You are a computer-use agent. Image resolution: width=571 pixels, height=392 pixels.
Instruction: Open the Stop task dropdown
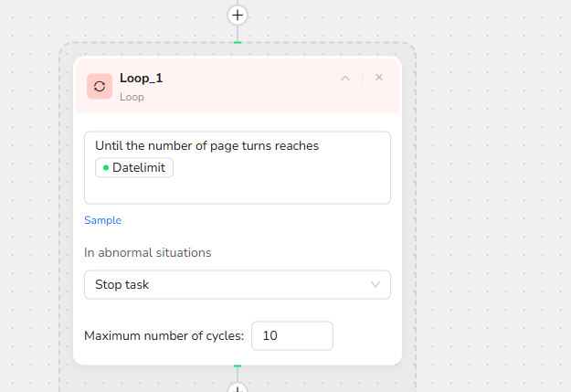coord(228,284)
